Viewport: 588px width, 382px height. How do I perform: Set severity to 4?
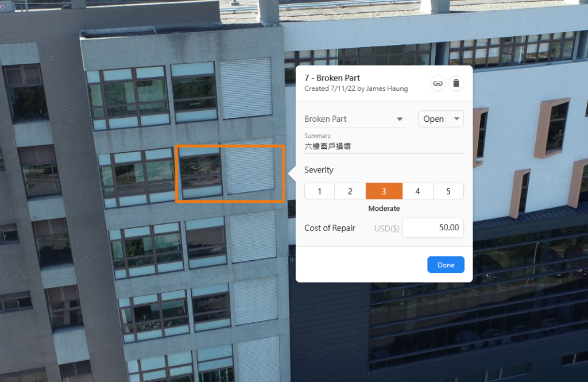click(418, 191)
